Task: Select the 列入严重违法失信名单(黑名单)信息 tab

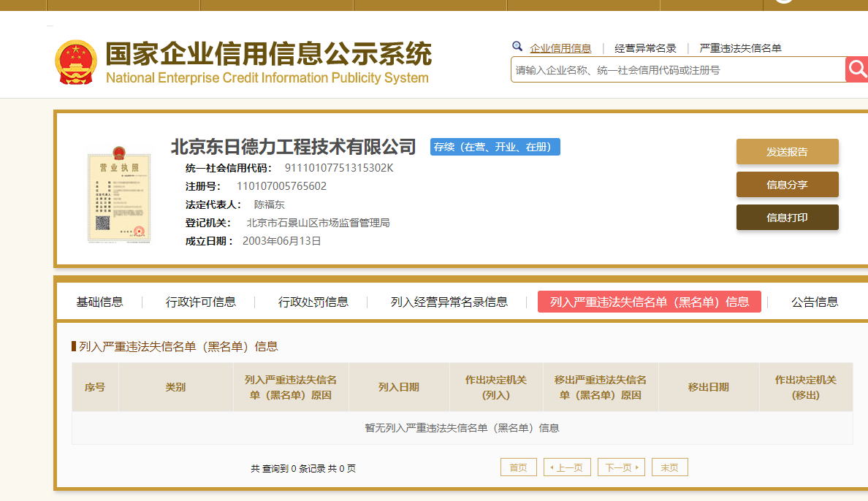Action: pos(650,302)
